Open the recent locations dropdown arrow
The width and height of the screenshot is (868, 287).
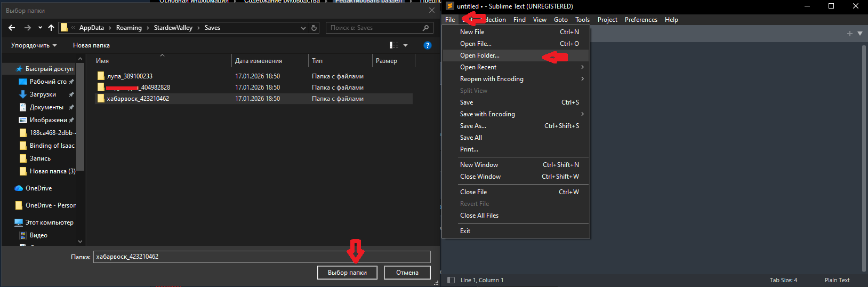[40, 28]
